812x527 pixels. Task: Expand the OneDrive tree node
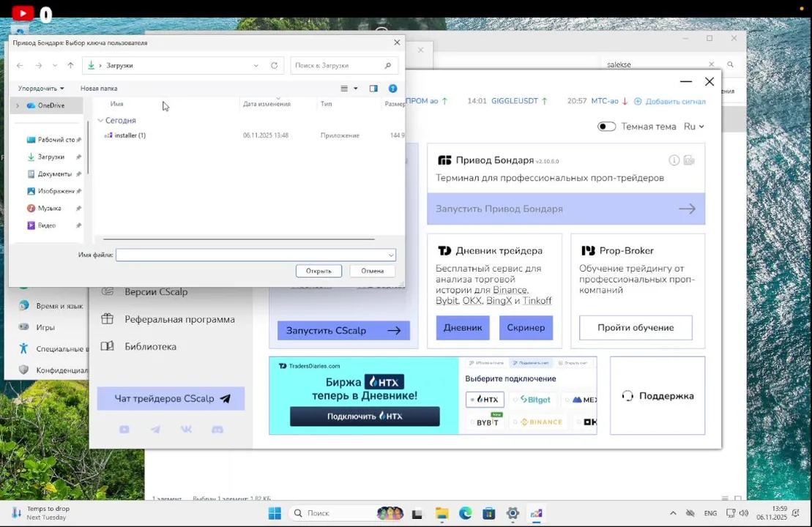click(x=18, y=105)
